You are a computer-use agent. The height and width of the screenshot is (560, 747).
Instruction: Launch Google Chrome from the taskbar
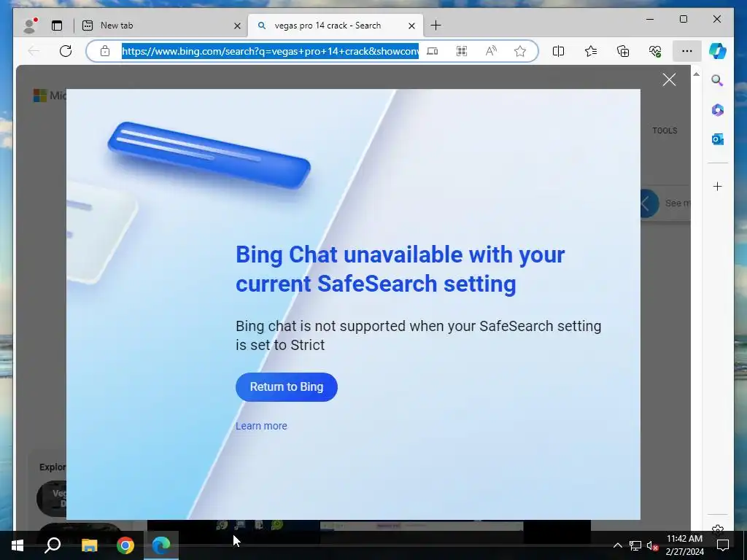click(x=125, y=545)
